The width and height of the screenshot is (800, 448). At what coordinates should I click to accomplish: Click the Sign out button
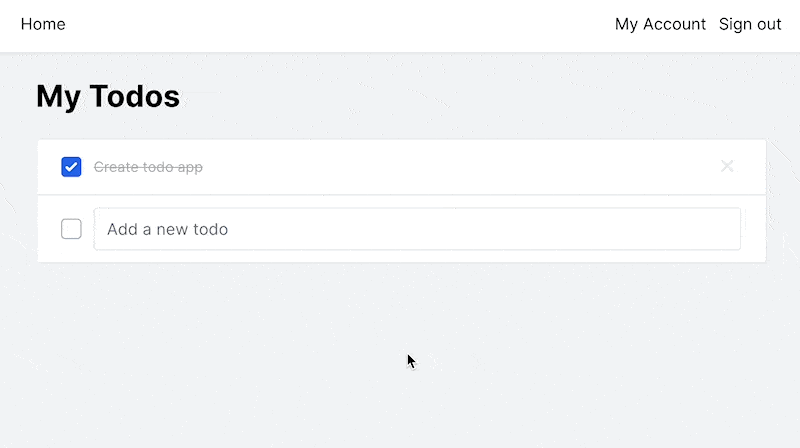click(x=750, y=24)
